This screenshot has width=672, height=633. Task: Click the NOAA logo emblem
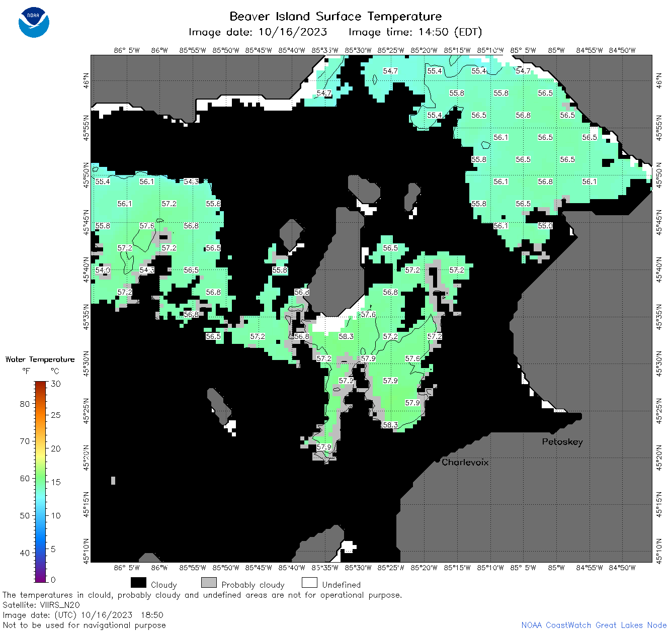pyautogui.click(x=34, y=23)
